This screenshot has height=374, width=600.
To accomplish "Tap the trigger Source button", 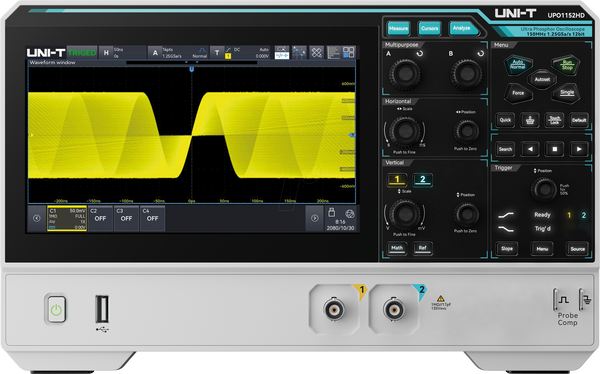I will pos(577,249).
